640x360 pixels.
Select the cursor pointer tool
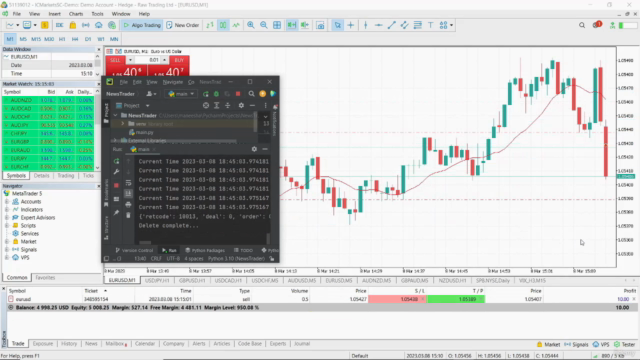[x=338, y=25]
